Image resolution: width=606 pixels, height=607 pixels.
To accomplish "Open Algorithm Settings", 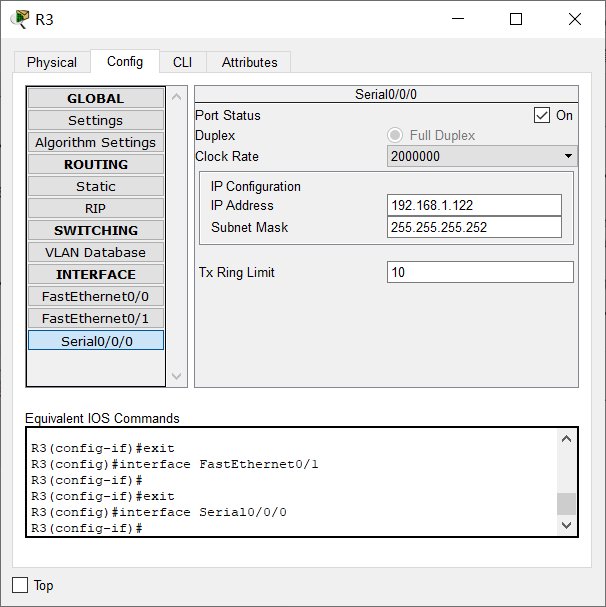I will pyautogui.click(x=96, y=142).
